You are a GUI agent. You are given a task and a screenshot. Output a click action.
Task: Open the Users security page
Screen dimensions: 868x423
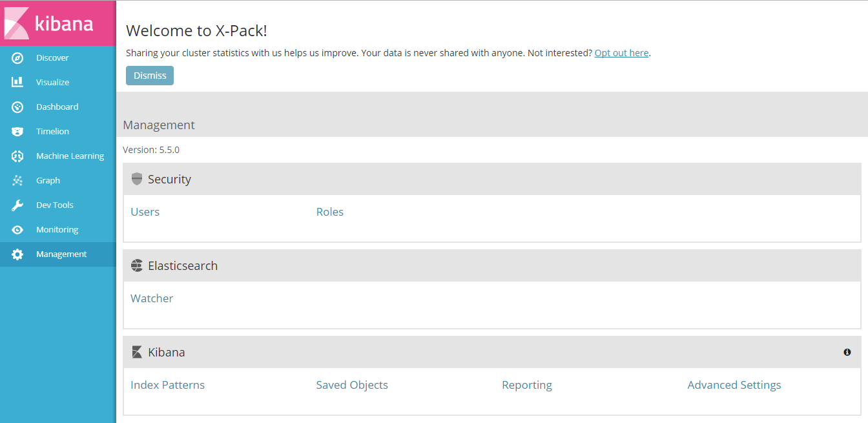coord(145,212)
